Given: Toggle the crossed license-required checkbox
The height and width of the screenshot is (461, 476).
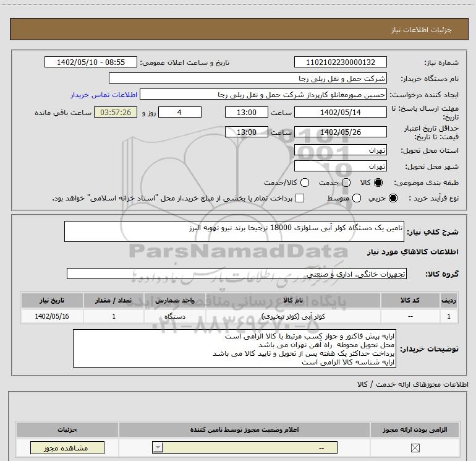Looking at the screenshot, I should click(415, 447).
